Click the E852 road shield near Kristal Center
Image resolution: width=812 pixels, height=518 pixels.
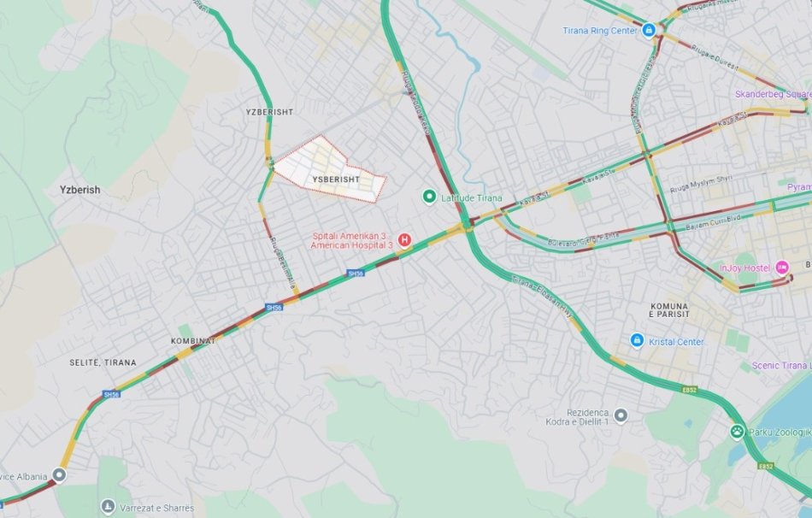tap(689, 390)
